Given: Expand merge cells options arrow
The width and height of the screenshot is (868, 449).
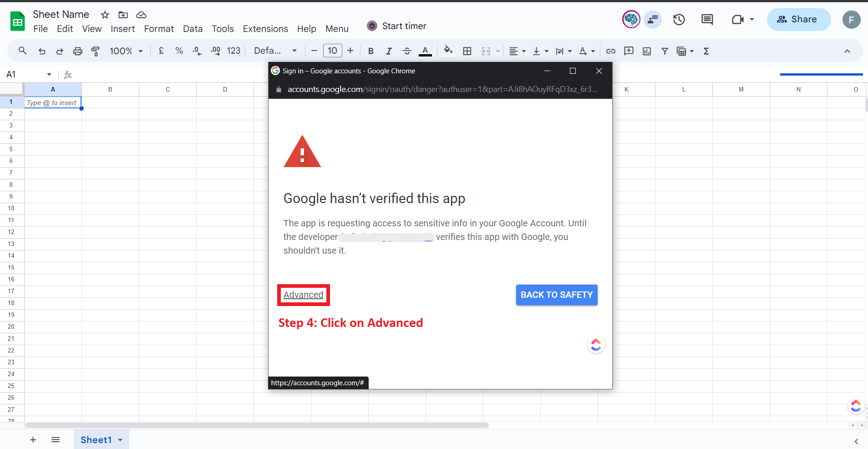Looking at the screenshot, I should point(497,51).
